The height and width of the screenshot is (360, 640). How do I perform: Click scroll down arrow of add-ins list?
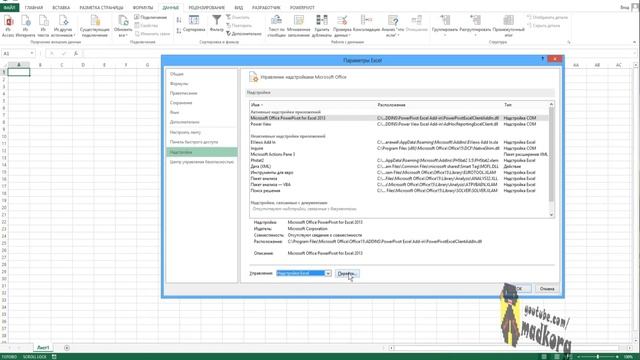551,215
